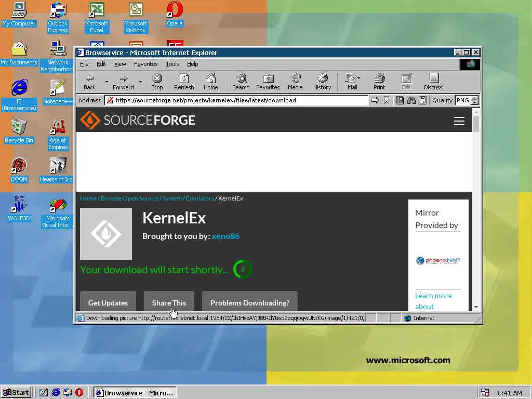Select Browservice taskbar window button
Image resolution: width=532 pixels, height=399 pixels.
135,393
